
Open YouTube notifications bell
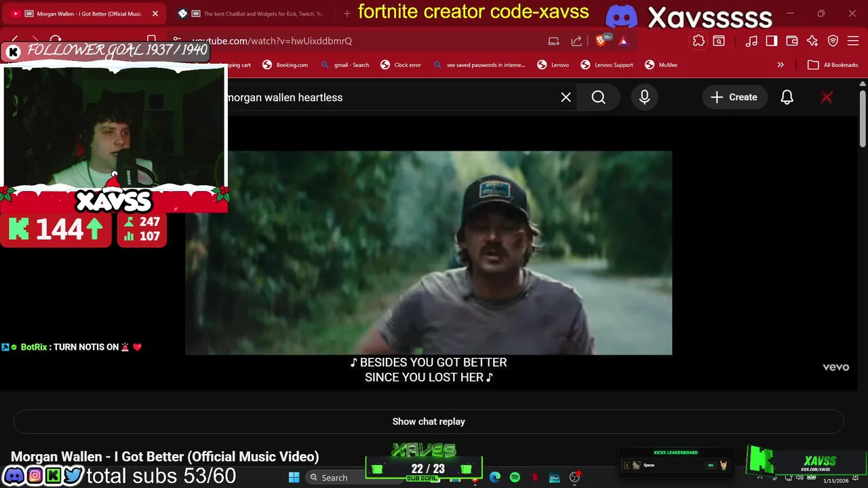click(x=787, y=98)
